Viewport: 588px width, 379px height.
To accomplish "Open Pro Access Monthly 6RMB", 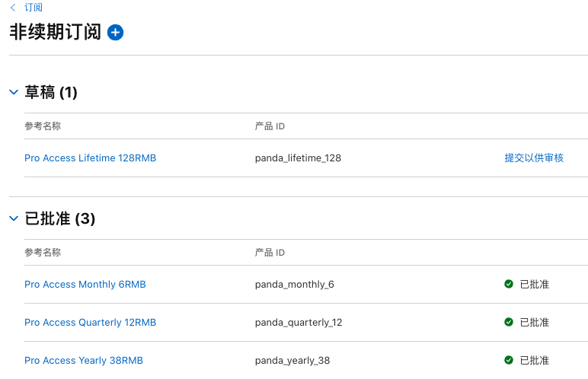I will coord(85,285).
